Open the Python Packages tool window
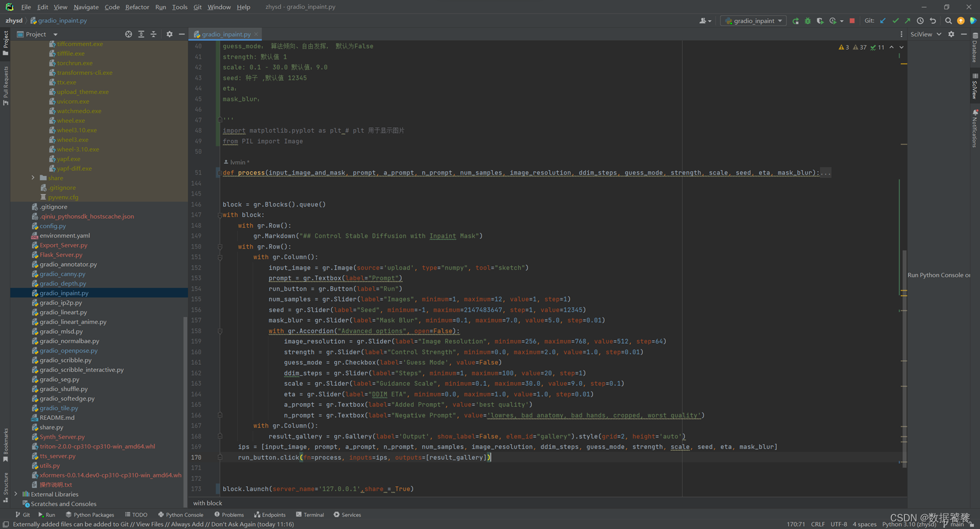Image resolution: width=980 pixels, height=529 pixels. (x=90, y=515)
